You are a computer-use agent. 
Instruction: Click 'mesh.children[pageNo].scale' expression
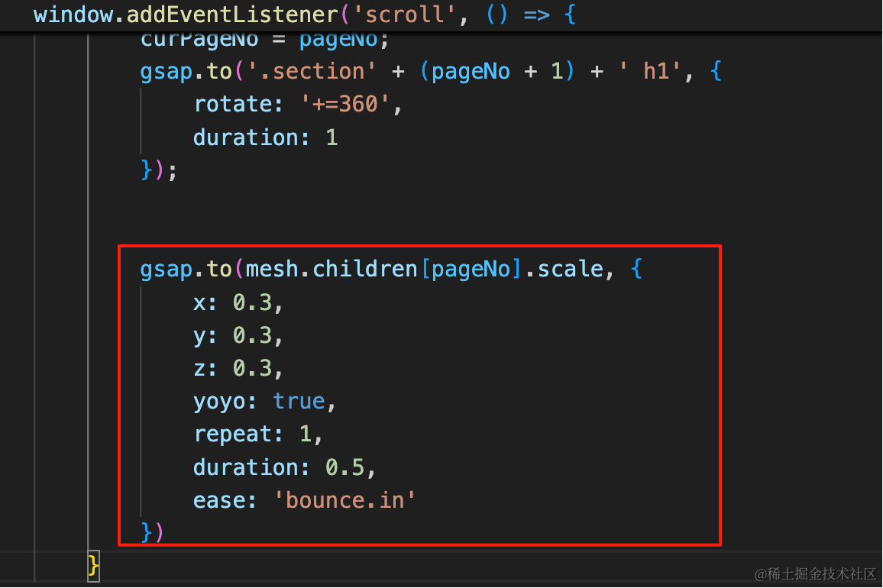tap(425, 270)
